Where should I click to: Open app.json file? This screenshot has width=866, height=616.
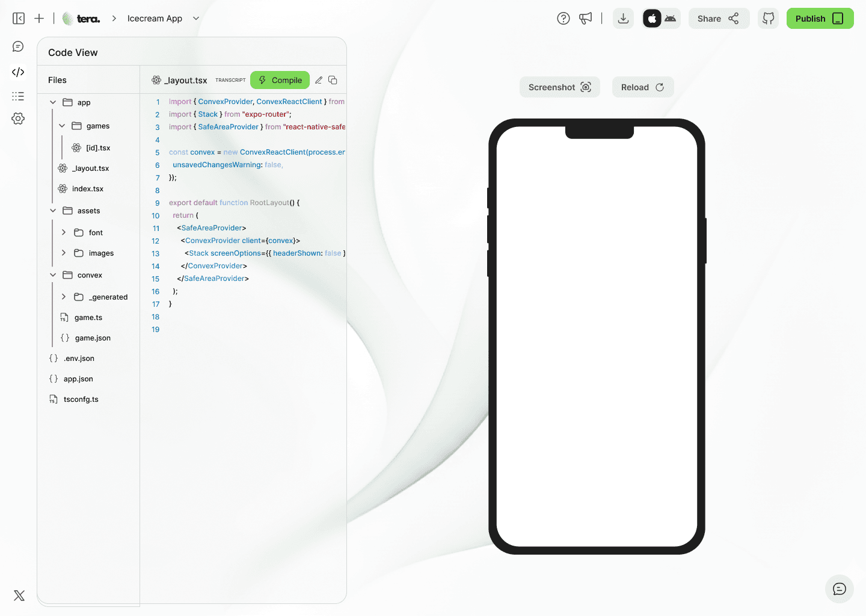[71, 379]
